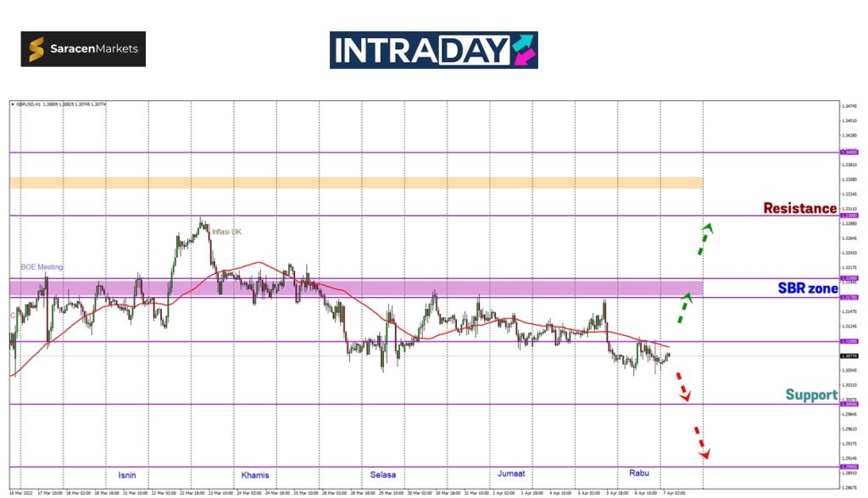The image size is (868, 498).
Task: Click the orange shaded supply zone
Action: [x=356, y=182]
